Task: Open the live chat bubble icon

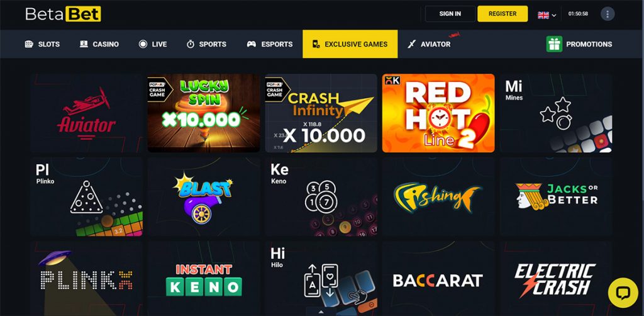Action: tap(623, 293)
